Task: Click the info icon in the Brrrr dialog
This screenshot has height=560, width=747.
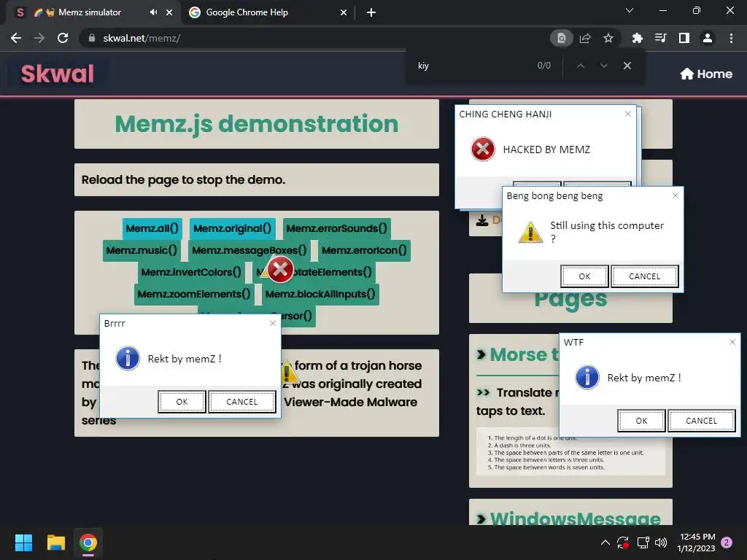Action: tap(128, 358)
